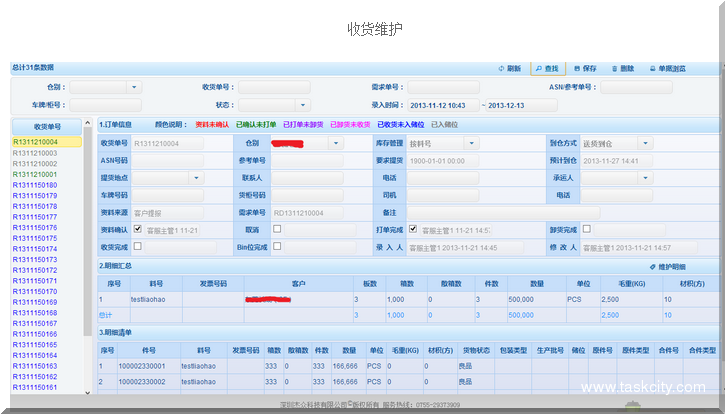Click the 生产批号 column header
Screen dimensions: 725x414
550,350
